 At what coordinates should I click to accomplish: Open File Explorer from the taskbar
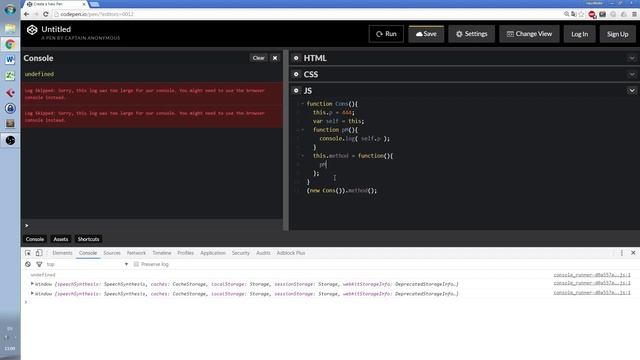coord(10,29)
